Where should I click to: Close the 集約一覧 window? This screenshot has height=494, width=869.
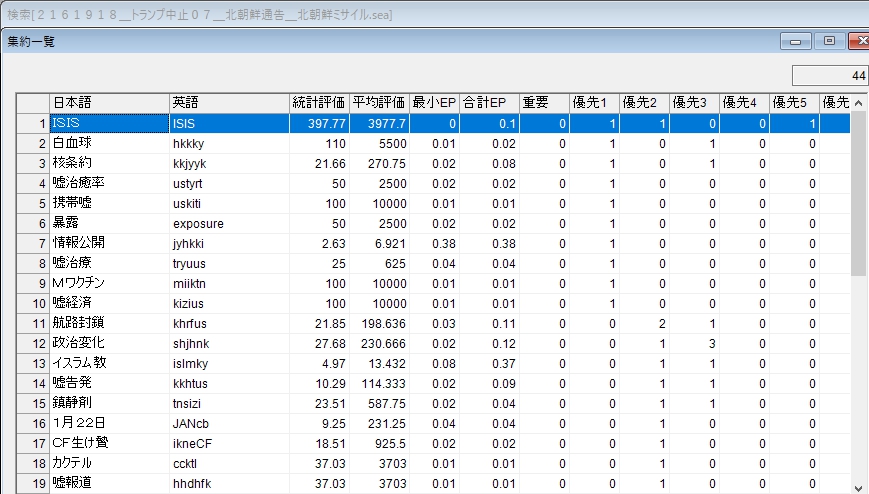click(859, 41)
